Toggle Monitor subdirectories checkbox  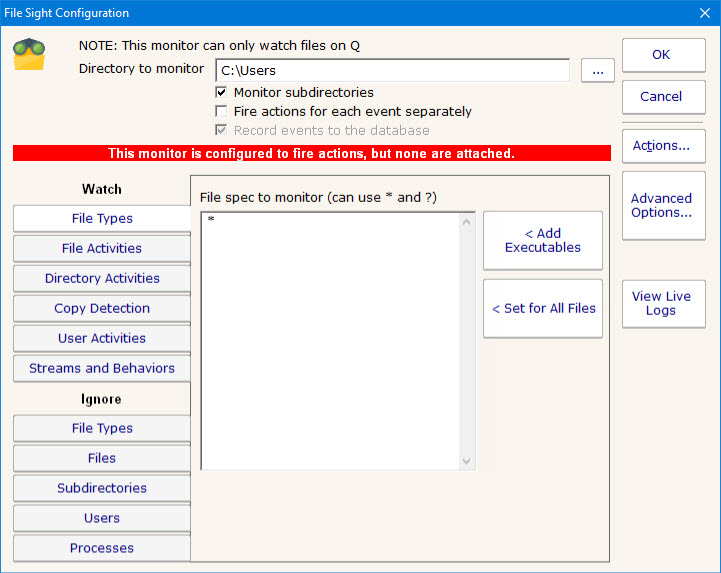221,92
